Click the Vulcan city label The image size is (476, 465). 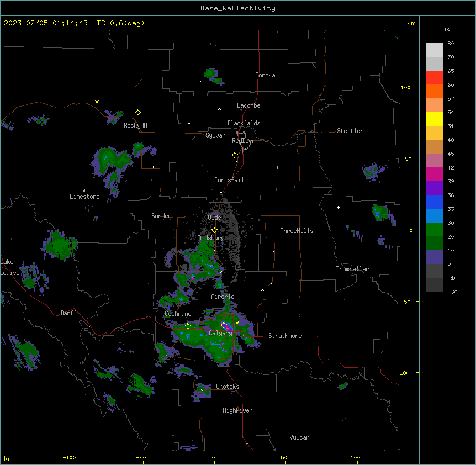point(300,437)
